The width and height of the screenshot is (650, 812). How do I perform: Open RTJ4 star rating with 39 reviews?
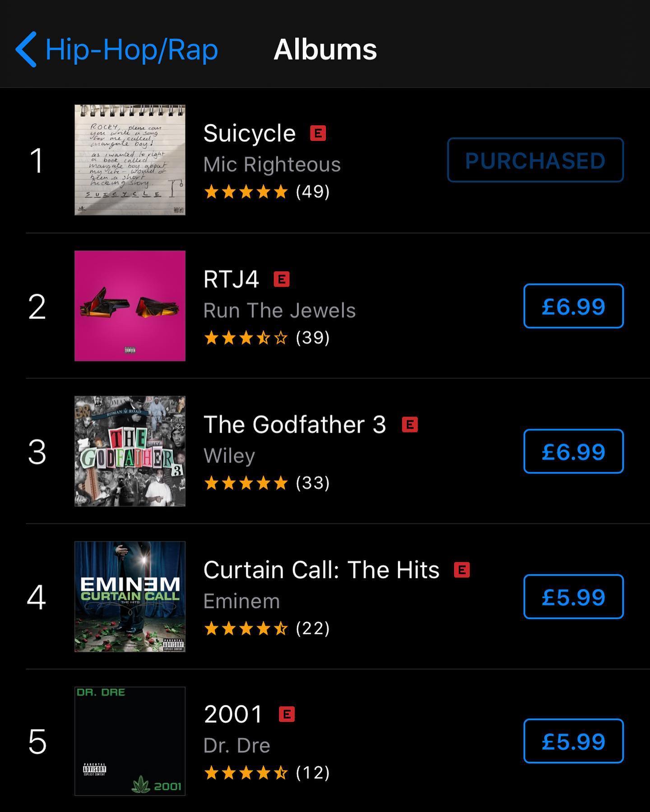[x=267, y=337]
